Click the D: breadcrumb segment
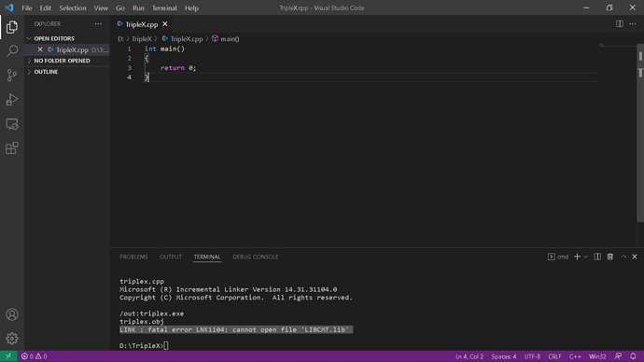Viewport: 644px width, 362px height. coord(120,39)
